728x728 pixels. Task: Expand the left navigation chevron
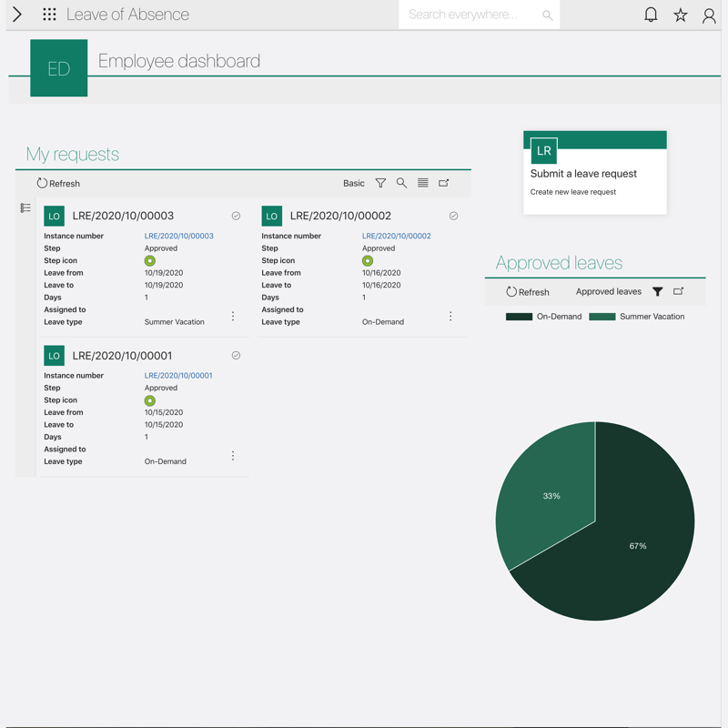click(16, 15)
